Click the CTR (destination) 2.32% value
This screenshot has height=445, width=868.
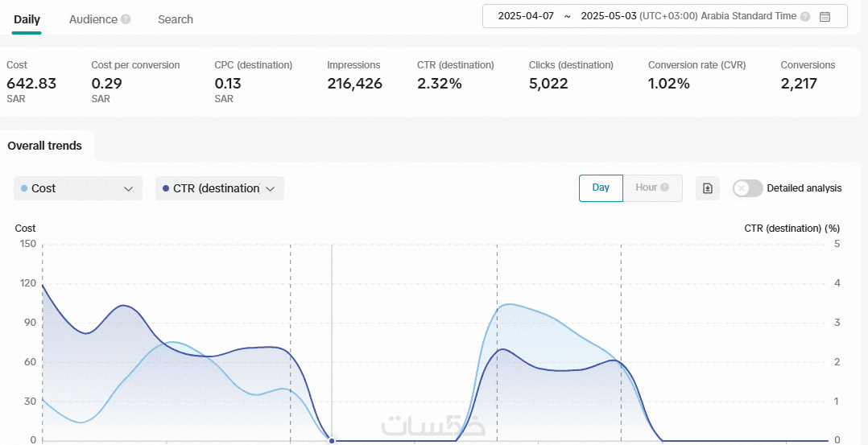pos(440,84)
